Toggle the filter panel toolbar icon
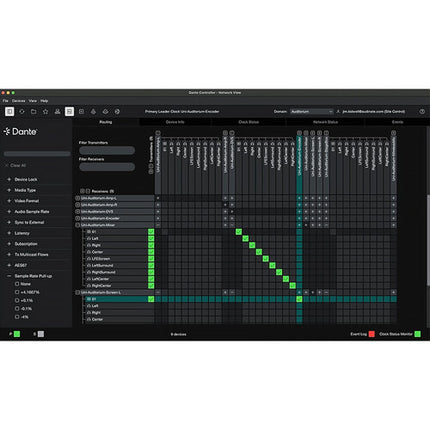The width and height of the screenshot is (430, 430). click(x=10, y=111)
